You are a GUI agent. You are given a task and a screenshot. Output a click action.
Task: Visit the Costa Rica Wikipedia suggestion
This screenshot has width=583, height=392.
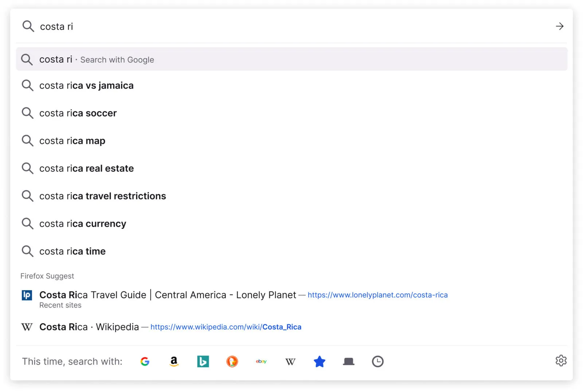click(89, 326)
